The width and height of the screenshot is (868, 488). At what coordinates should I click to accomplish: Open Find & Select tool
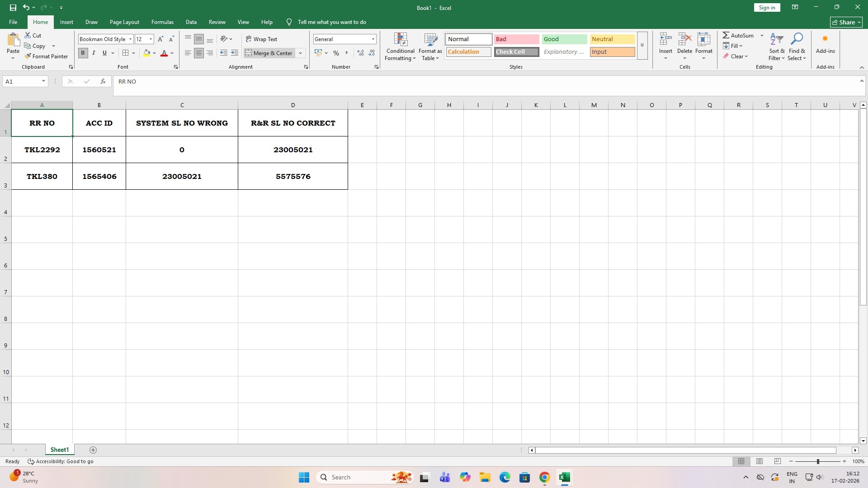point(797,47)
